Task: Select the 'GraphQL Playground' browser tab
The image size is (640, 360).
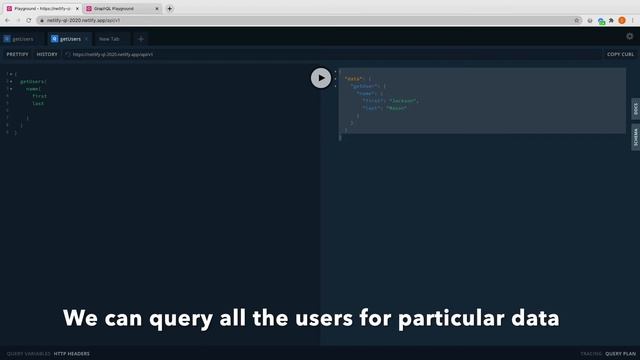Action: (x=121, y=9)
